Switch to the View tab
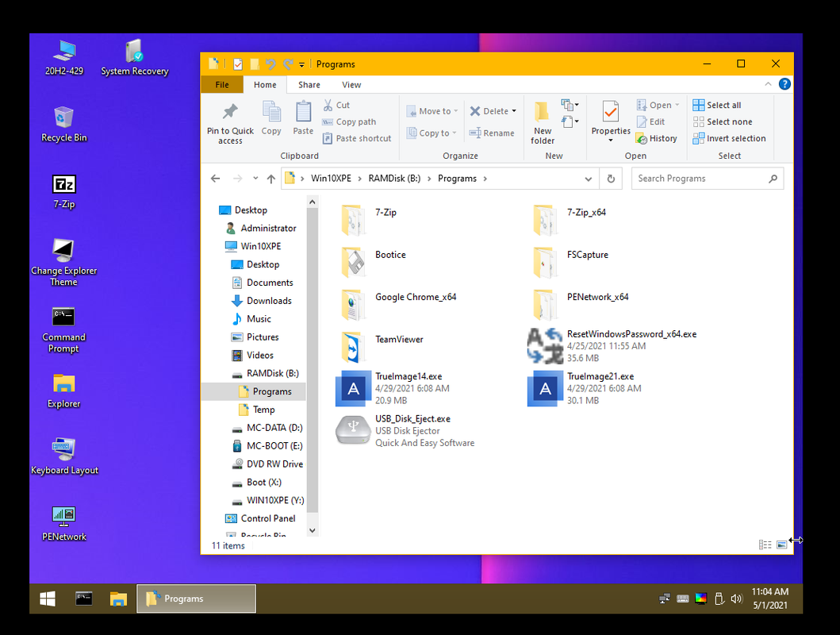 [351, 85]
